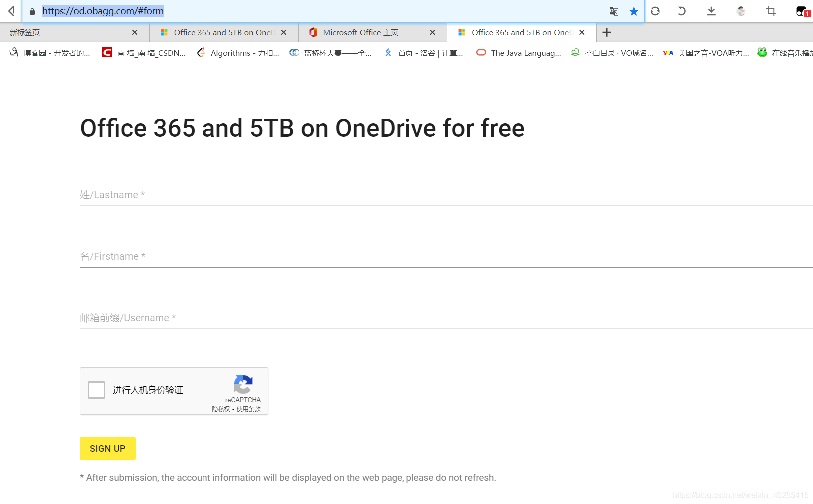Viewport: 813px width, 504px height.
Task: Open the reCAPTCHA 隐私权 link
Action: (x=221, y=409)
